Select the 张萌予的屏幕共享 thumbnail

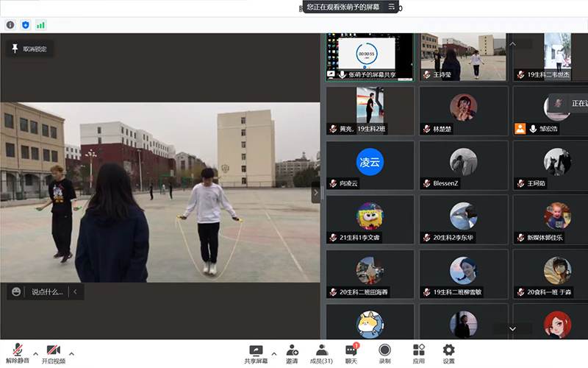click(370, 57)
